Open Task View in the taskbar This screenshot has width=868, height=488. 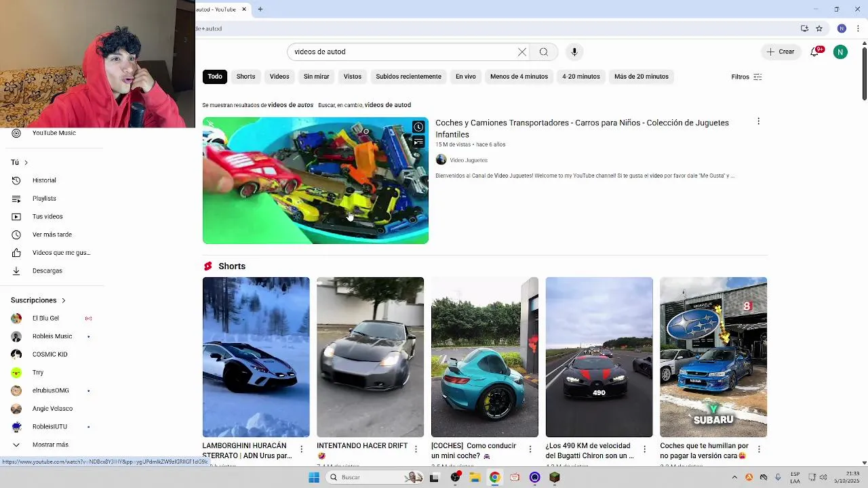pos(435,477)
